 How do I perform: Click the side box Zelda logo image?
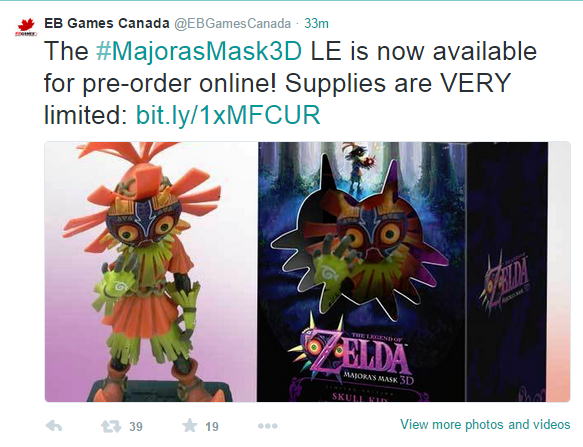[x=505, y=279]
